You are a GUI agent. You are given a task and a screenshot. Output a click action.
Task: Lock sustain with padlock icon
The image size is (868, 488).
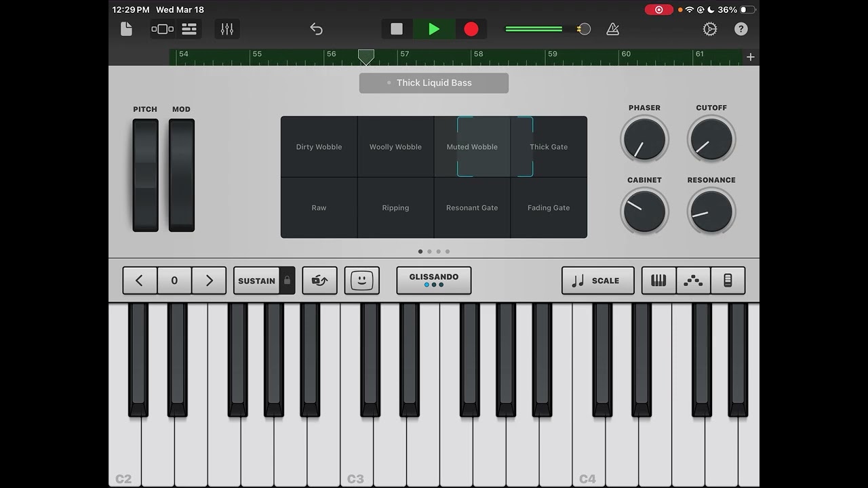click(x=288, y=281)
